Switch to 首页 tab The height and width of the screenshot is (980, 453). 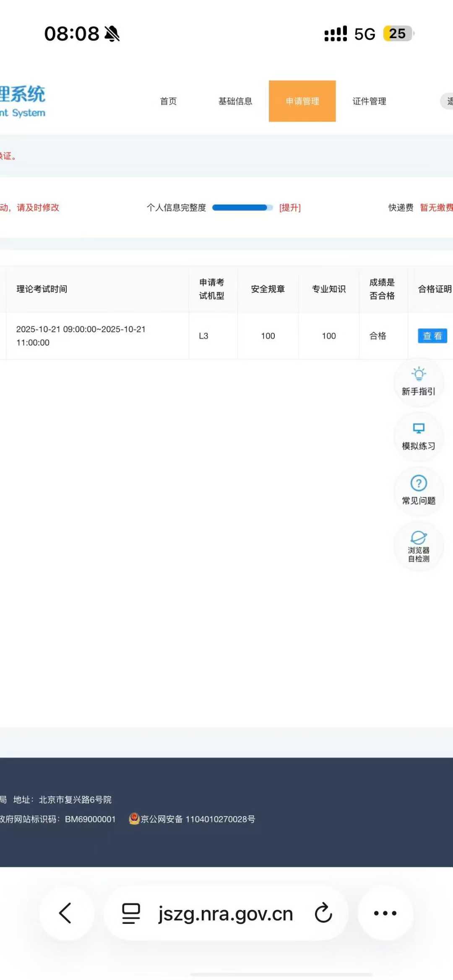pos(168,101)
